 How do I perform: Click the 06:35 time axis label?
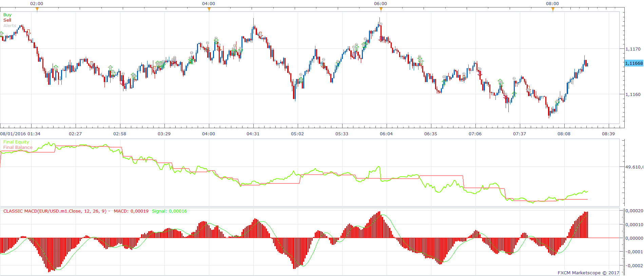(431, 134)
